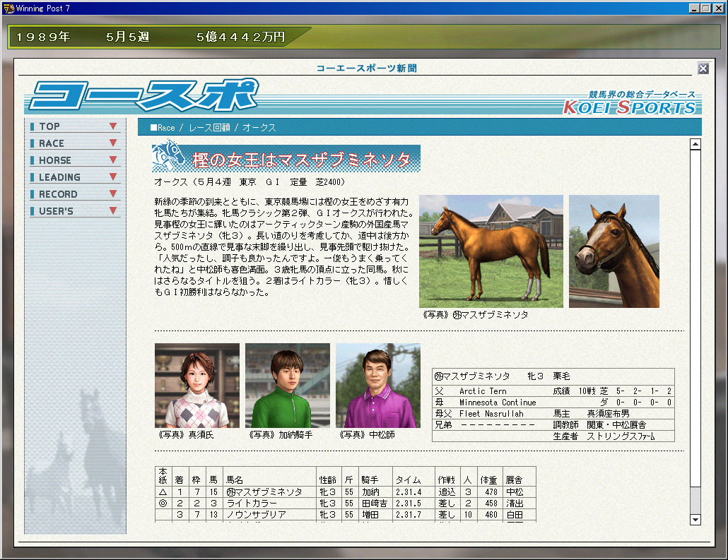This screenshot has width=728, height=560.
Task: View the full-body horse photo
Action: (x=491, y=251)
